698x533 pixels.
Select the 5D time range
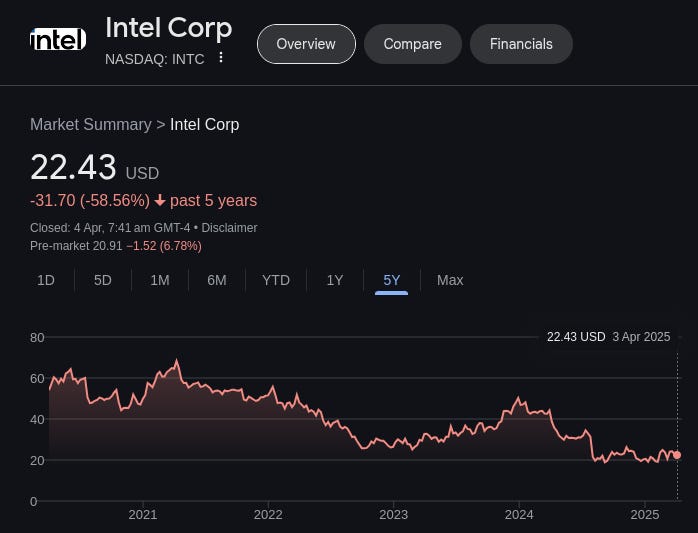tap(103, 280)
